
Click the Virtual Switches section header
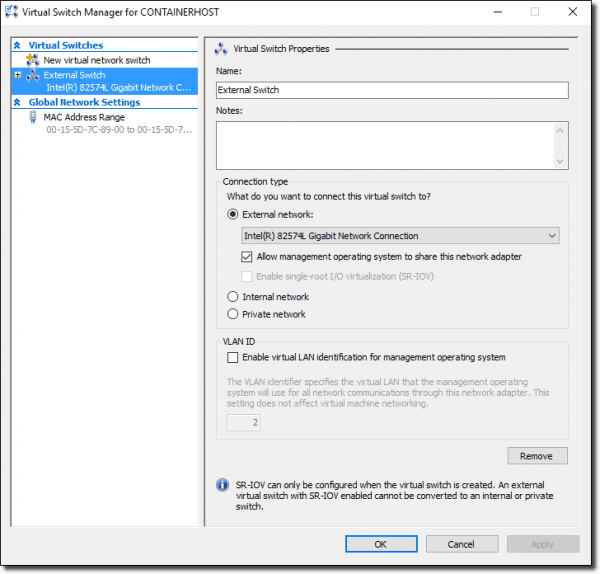66,46
